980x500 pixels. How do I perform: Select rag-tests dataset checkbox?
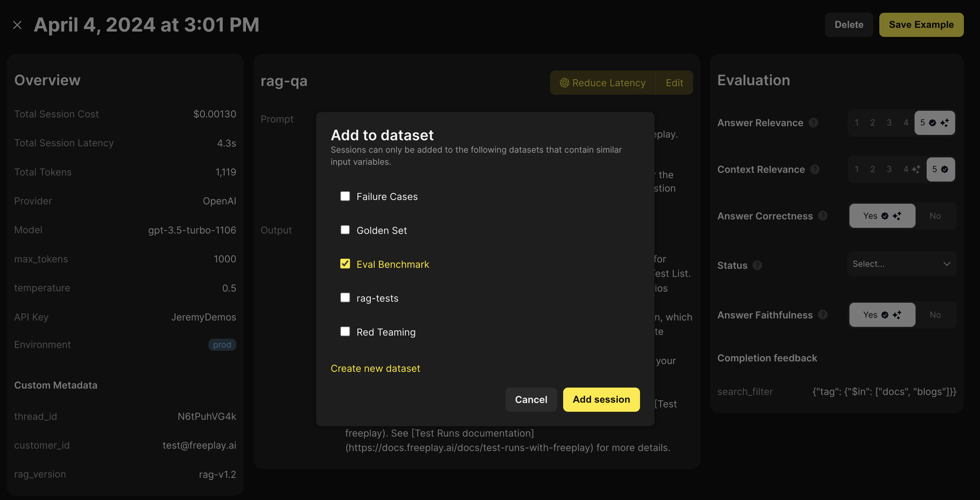pos(345,298)
